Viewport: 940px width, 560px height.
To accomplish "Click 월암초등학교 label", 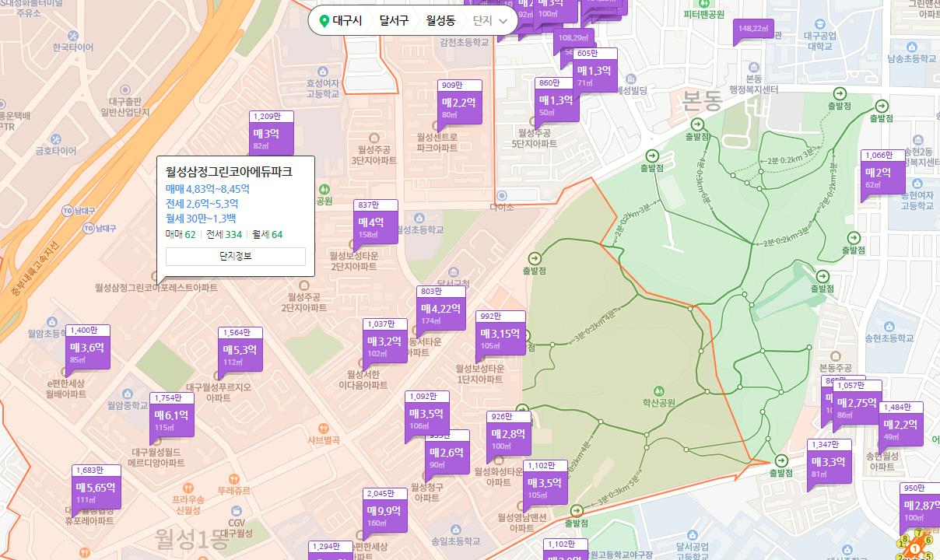I will [49, 334].
